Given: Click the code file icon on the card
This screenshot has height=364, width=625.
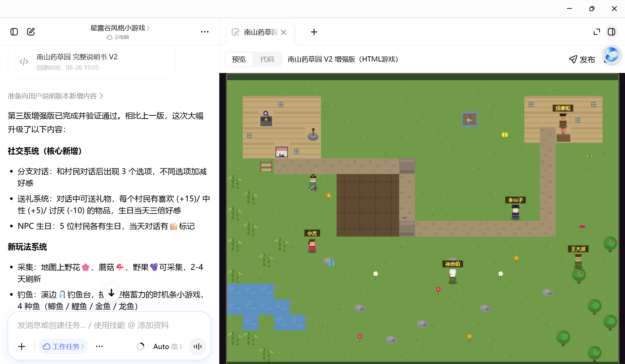Looking at the screenshot, I should click(x=24, y=62).
